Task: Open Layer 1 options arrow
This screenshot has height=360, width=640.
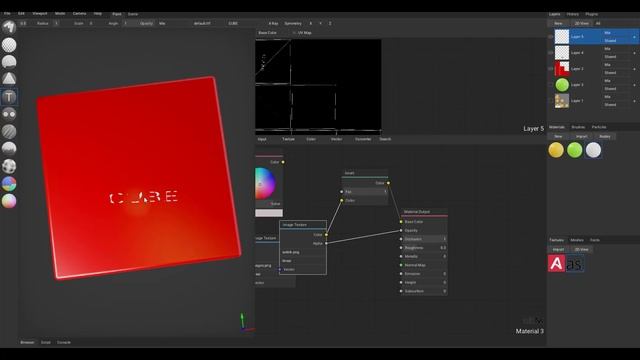Action: (634, 101)
